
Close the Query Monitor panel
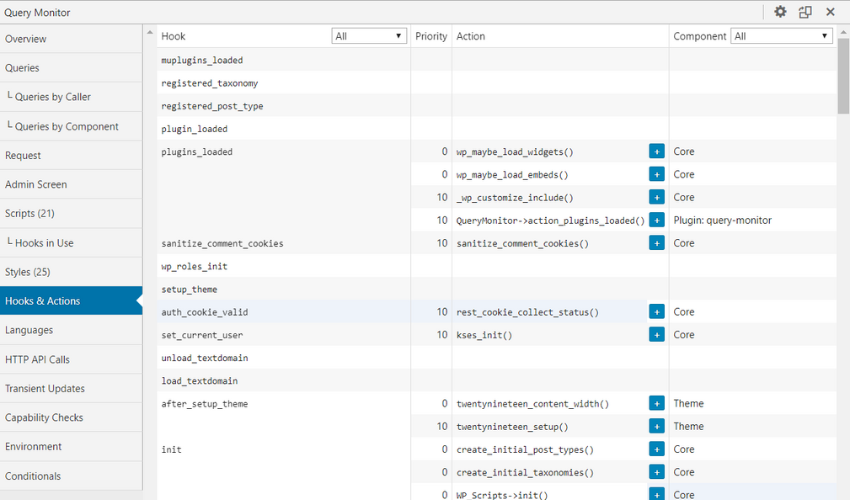coord(830,11)
